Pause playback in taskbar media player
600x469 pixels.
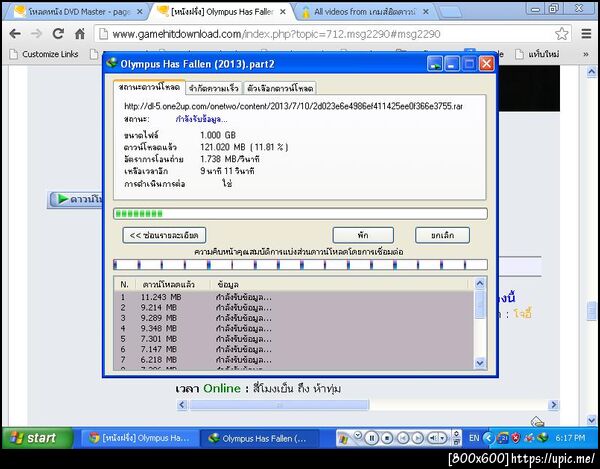[372, 438]
